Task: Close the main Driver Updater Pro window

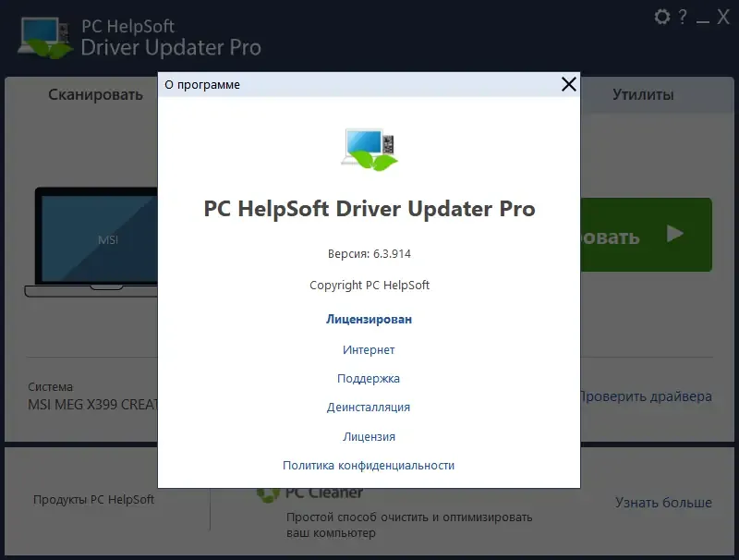Action: click(x=723, y=17)
